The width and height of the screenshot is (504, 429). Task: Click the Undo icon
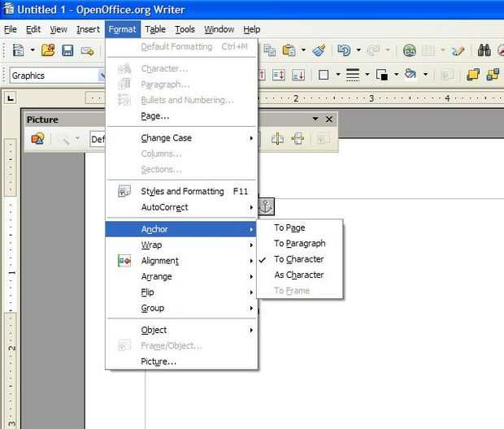click(344, 50)
